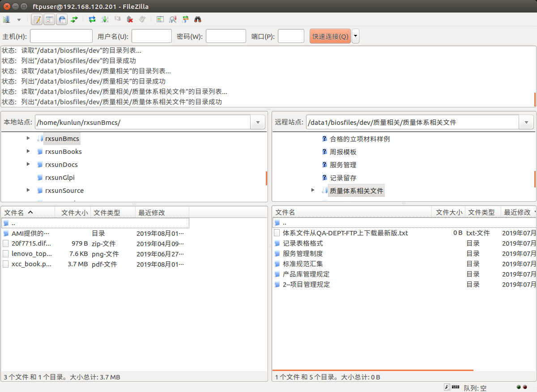Open remote file search binoculars icon
Image resolution: width=537 pixels, height=392 pixels.
click(x=197, y=20)
